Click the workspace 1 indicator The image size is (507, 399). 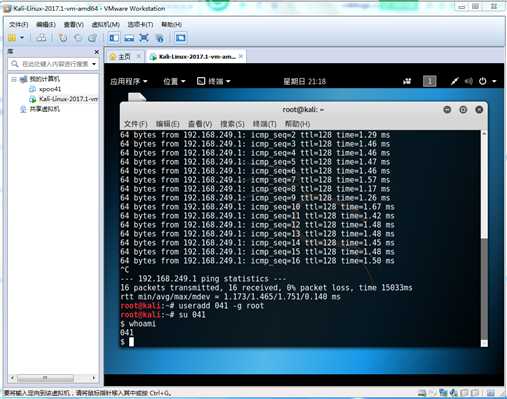pyautogui.click(x=430, y=81)
